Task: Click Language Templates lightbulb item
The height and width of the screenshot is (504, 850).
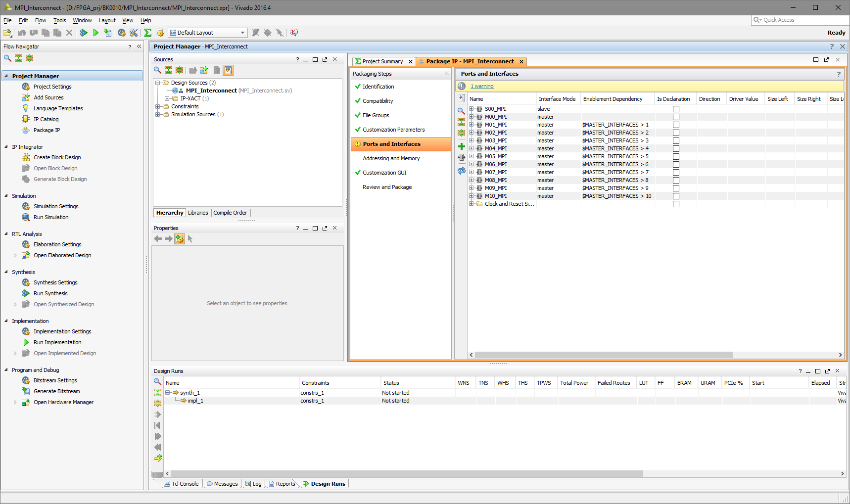Action: coord(58,108)
